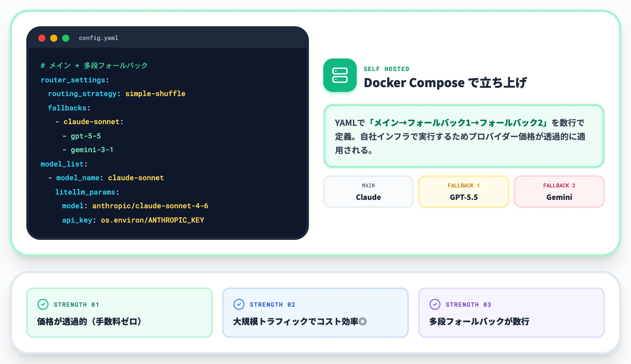631x364 pixels.
Task: Click the "STRENGTH 01" label
Action: pos(76,305)
